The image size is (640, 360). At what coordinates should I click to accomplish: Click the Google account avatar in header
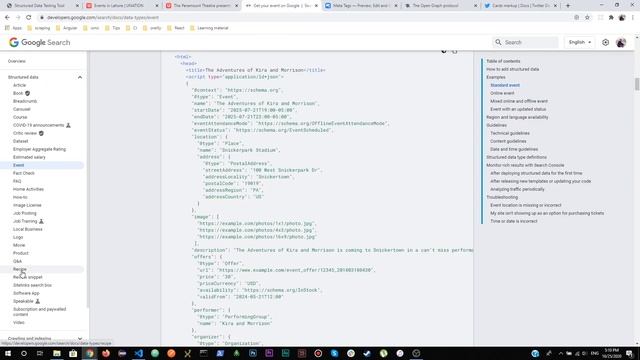(x=621, y=42)
